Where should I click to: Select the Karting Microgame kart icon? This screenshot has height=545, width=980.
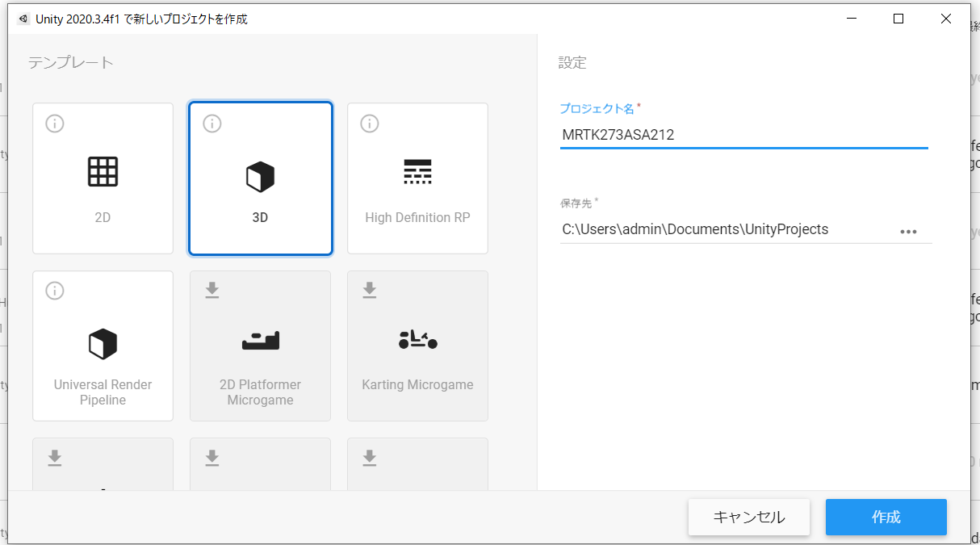(x=417, y=340)
